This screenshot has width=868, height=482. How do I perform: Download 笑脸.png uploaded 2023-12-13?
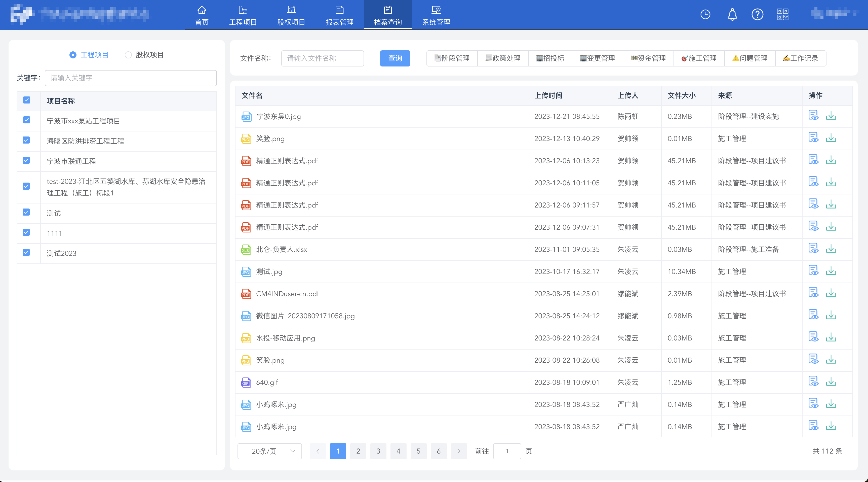[x=831, y=137]
